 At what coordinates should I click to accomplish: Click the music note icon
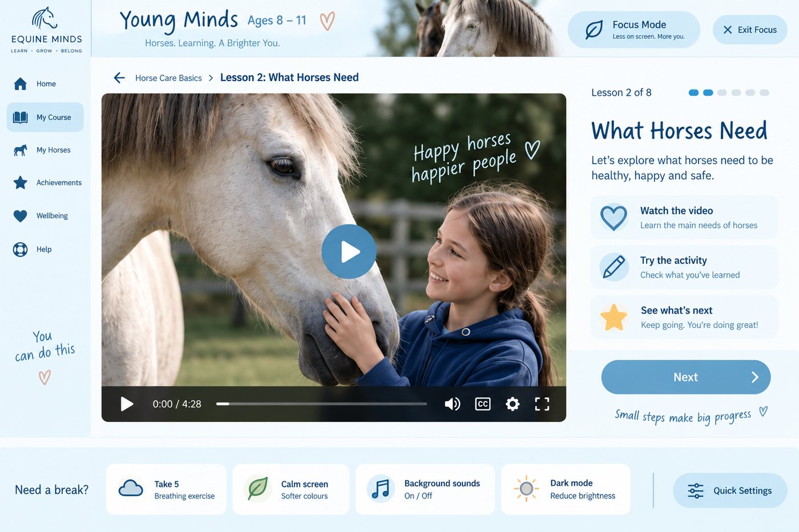381,489
